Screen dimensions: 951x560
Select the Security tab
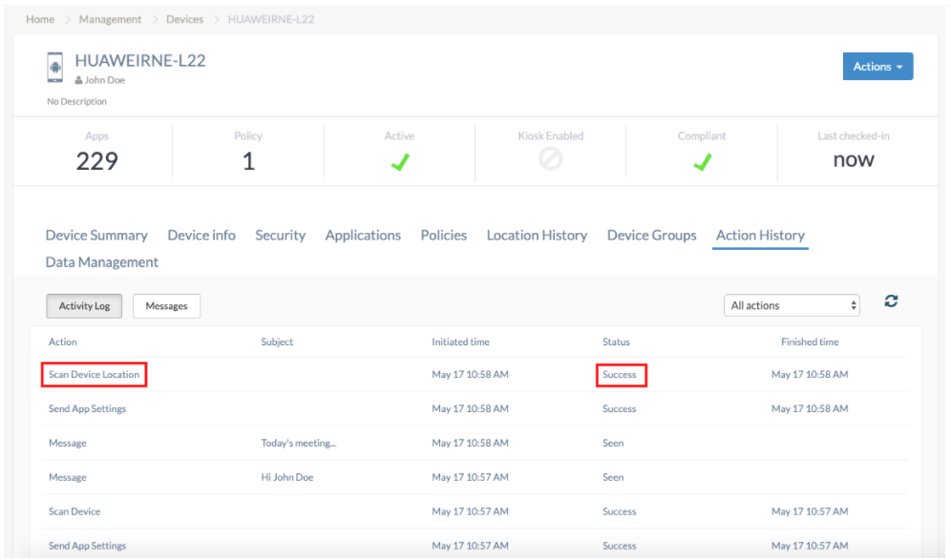[280, 236]
